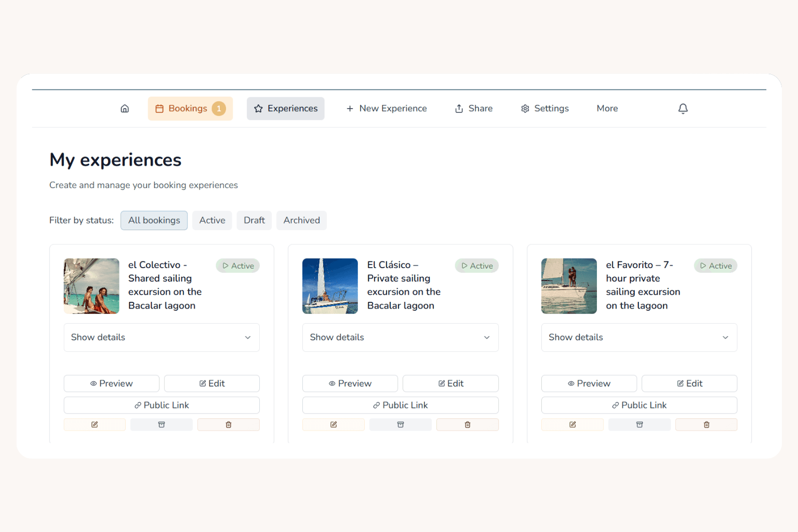Click the trash icon on el Favorito card

pos(706,424)
